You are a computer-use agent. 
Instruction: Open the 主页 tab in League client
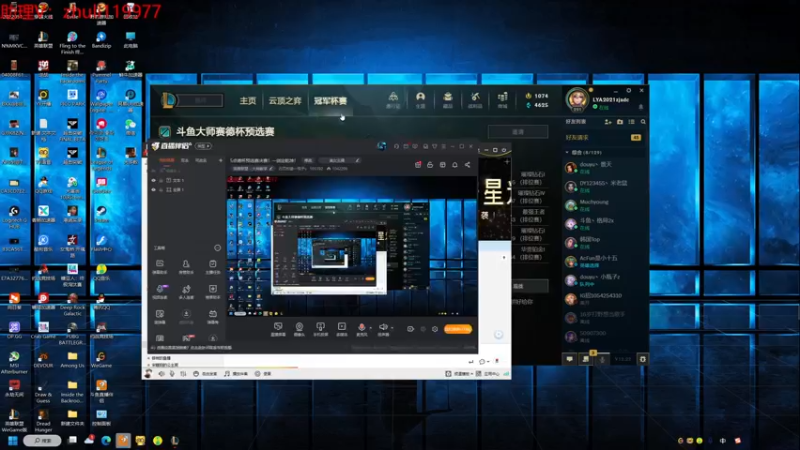pyautogui.click(x=247, y=101)
